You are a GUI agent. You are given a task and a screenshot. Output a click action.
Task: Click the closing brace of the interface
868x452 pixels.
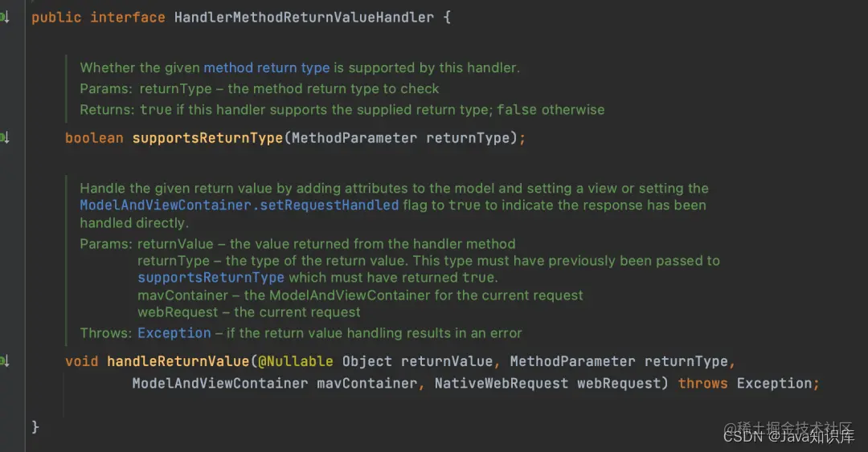tap(35, 426)
